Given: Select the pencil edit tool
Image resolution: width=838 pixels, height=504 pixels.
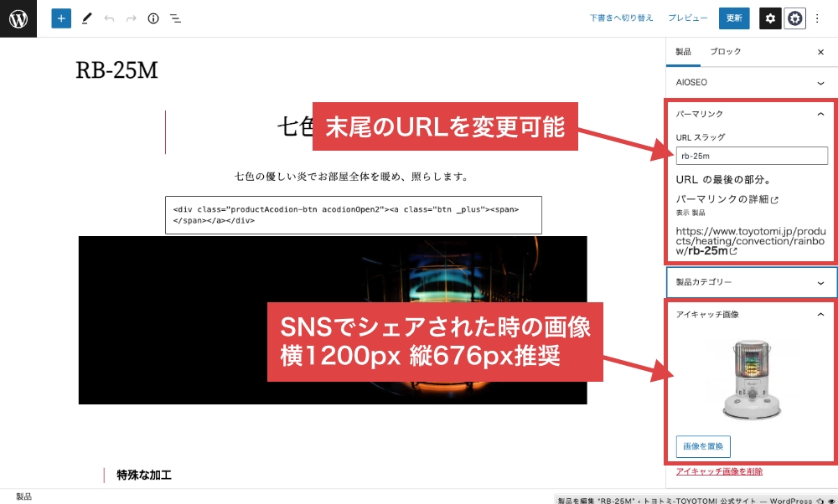Looking at the screenshot, I should pos(86,18).
